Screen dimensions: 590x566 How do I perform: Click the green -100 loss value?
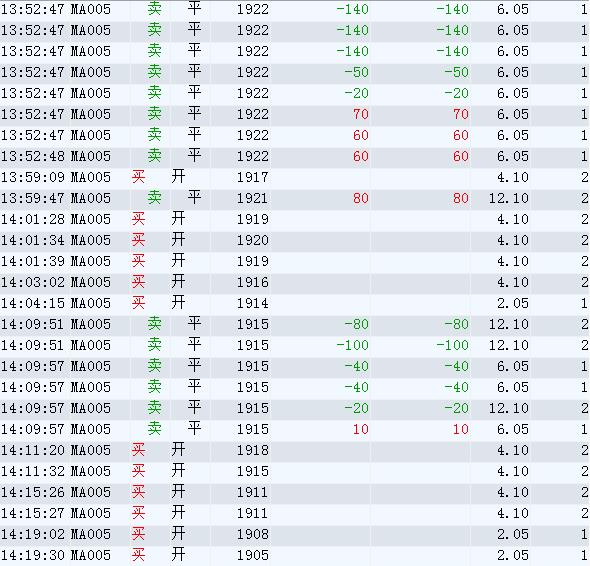352,345
